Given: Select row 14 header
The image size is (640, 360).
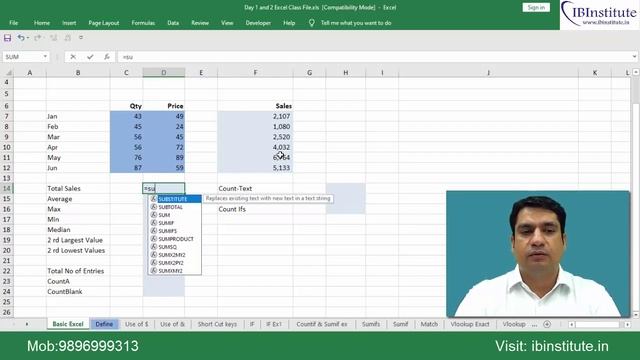Looking at the screenshot, I should point(7,188).
